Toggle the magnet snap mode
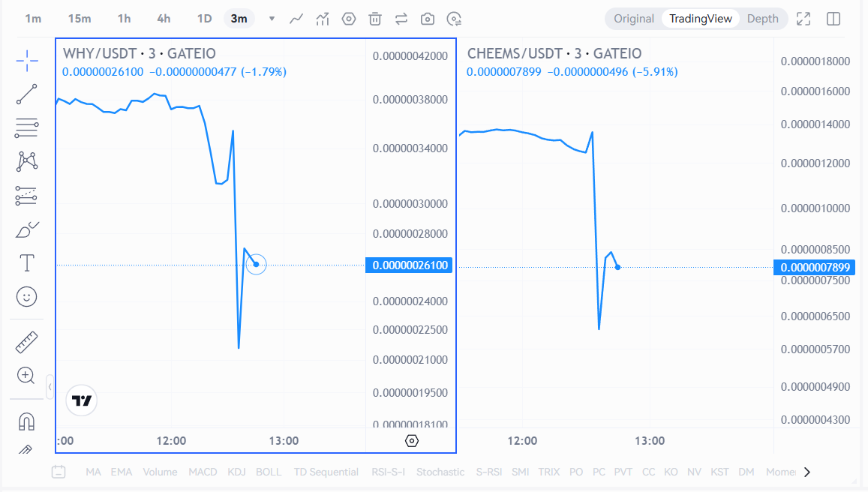Image resolution: width=868 pixels, height=492 pixels. point(27,421)
